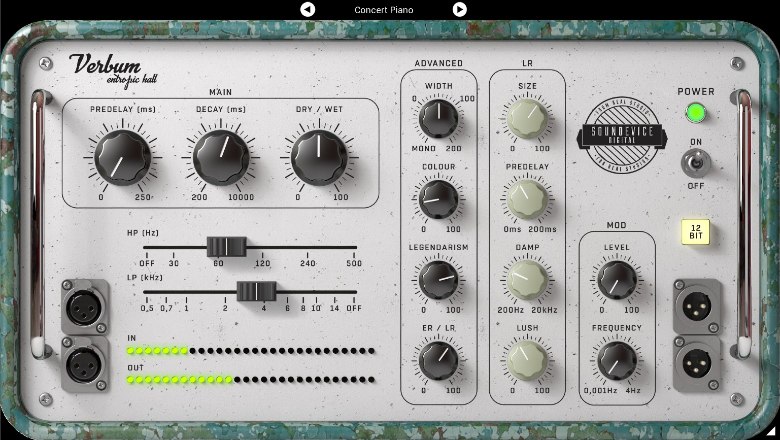780x440 pixels.
Task: Click the Legendarism knob
Action: coord(438,279)
